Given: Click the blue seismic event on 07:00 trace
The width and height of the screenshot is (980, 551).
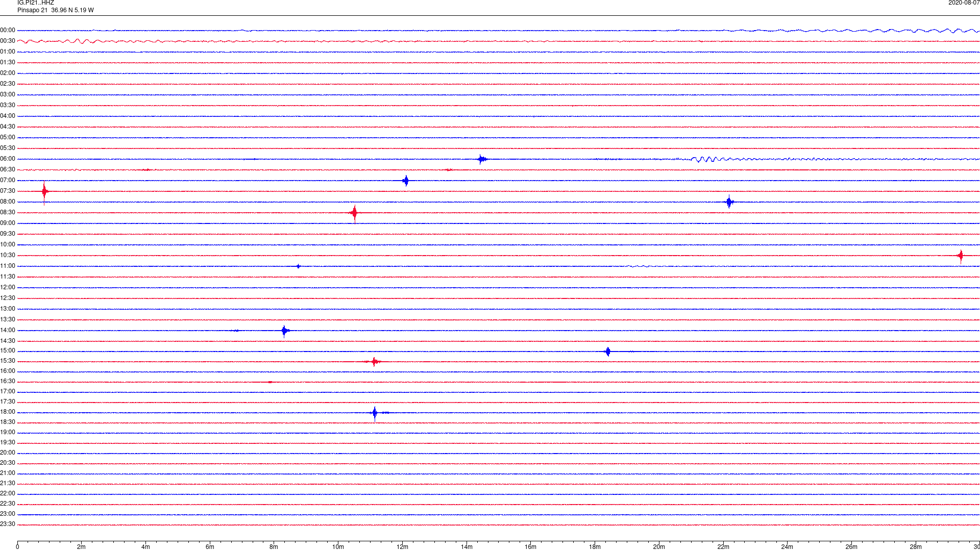Looking at the screenshot, I should click(406, 181).
